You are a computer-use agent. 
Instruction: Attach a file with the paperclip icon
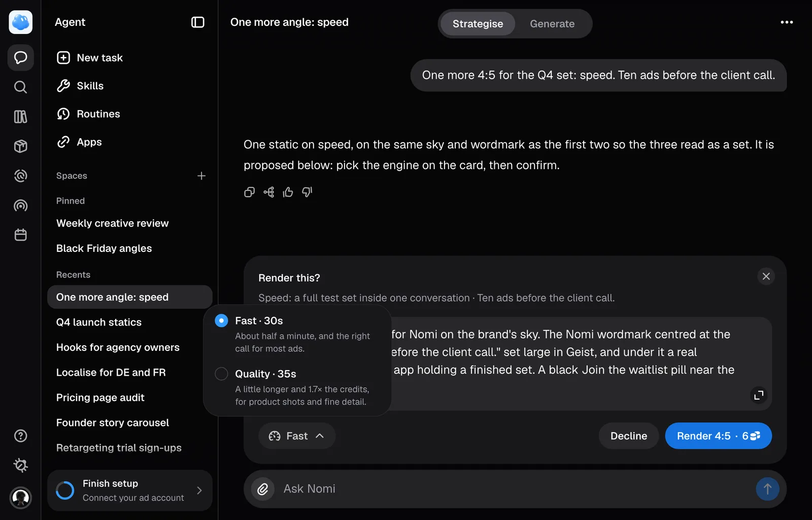point(263,489)
